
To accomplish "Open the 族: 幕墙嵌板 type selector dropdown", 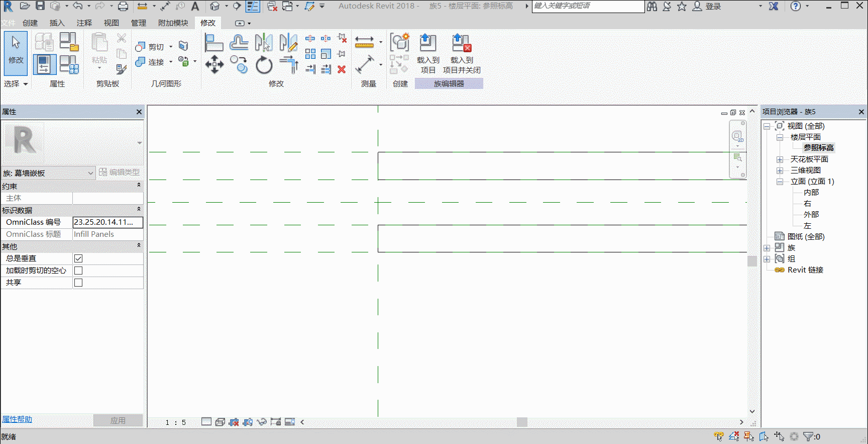I will click(x=48, y=173).
